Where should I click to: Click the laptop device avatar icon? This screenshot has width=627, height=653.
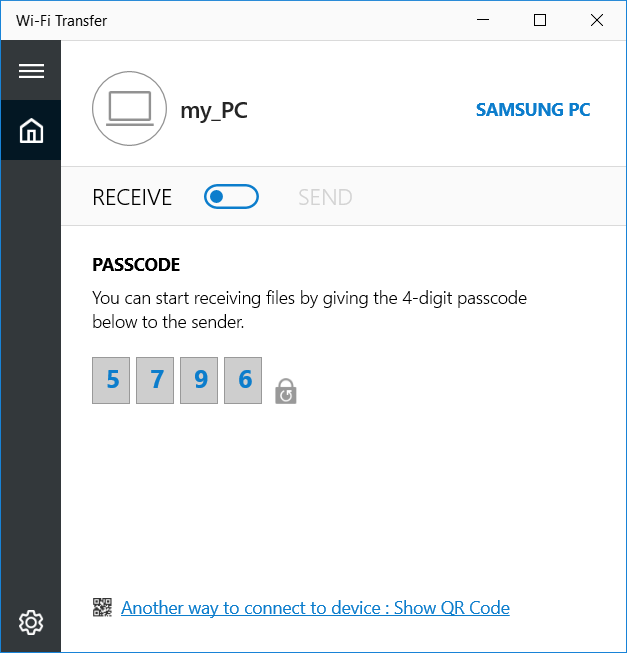click(129, 109)
